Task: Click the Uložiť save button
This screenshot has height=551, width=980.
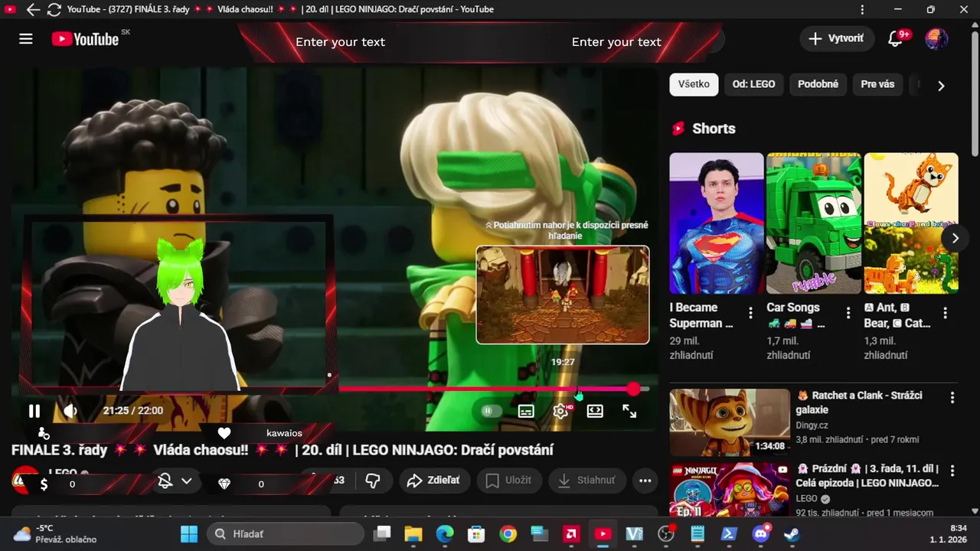Action: click(508, 481)
